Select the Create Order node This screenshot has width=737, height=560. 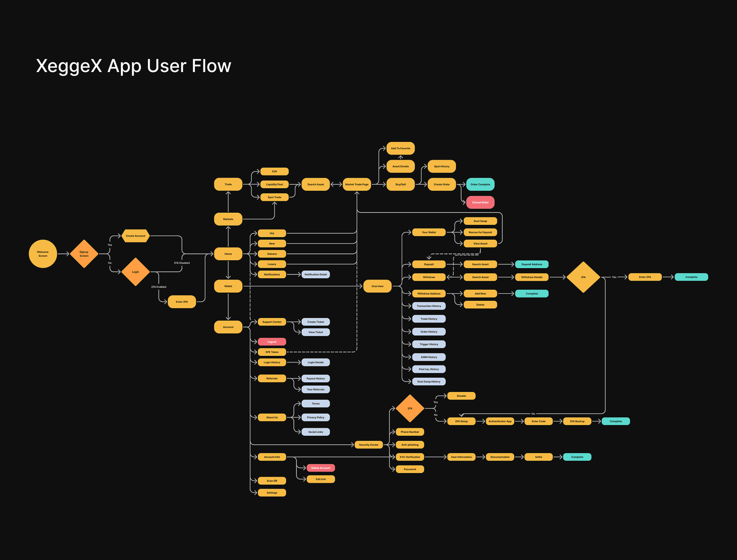click(442, 184)
